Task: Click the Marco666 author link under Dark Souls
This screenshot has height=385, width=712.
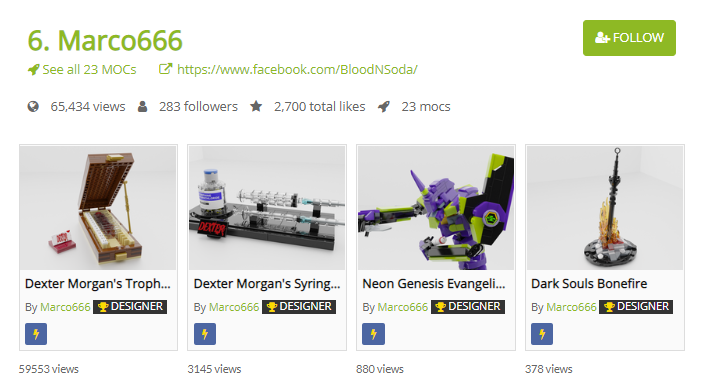Action: pyautogui.click(x=571, y=307)
